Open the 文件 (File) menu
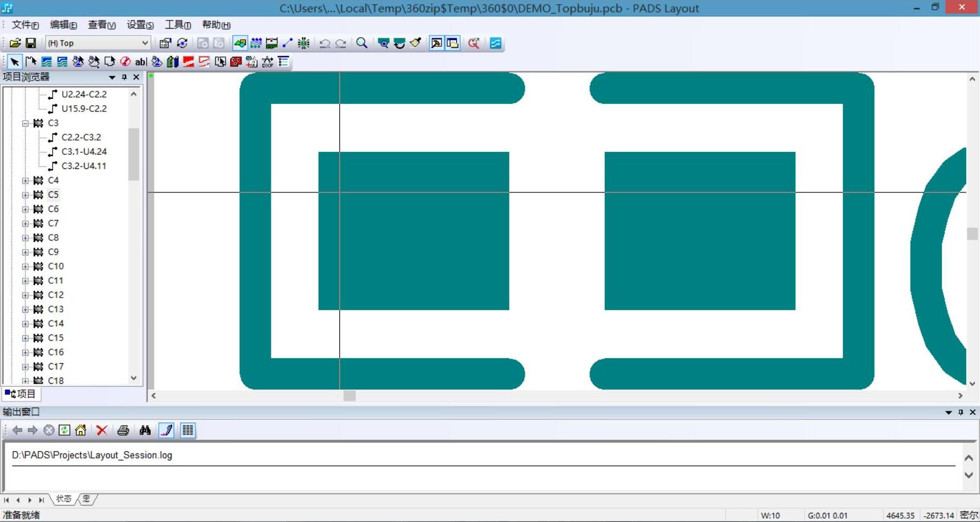 [25, 25]
